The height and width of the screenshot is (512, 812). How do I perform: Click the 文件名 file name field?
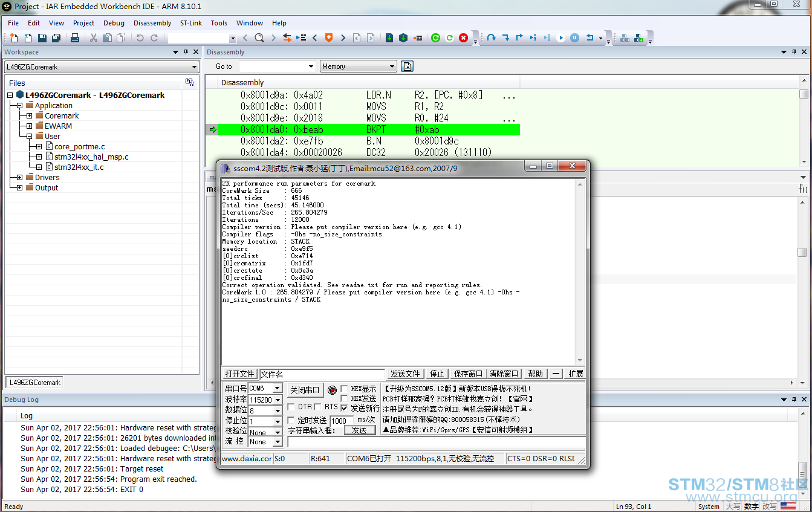(322, 374)
